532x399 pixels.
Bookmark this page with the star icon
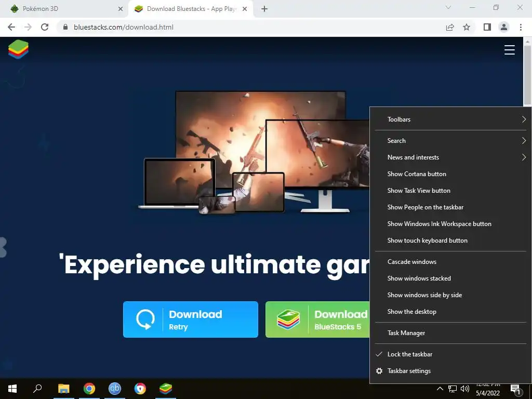tap(467, 27)
